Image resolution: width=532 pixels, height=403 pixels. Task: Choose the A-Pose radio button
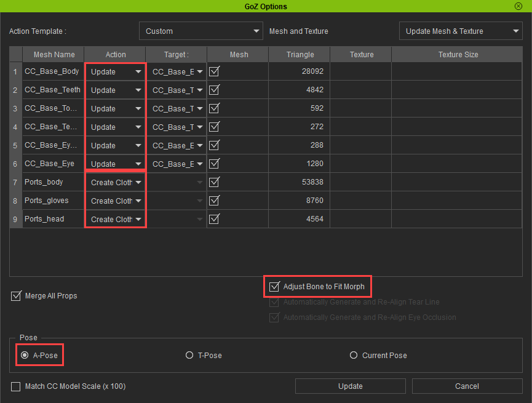tap(25, 355)
